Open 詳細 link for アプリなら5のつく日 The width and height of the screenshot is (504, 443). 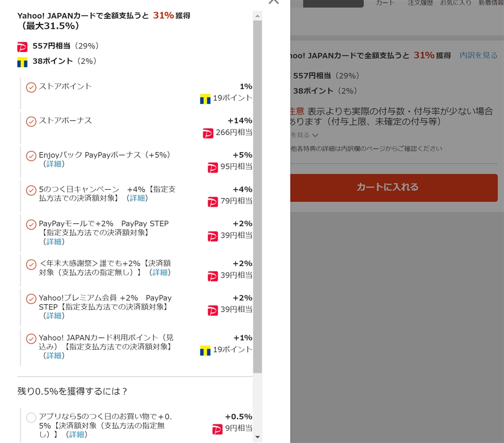(76, 434)
